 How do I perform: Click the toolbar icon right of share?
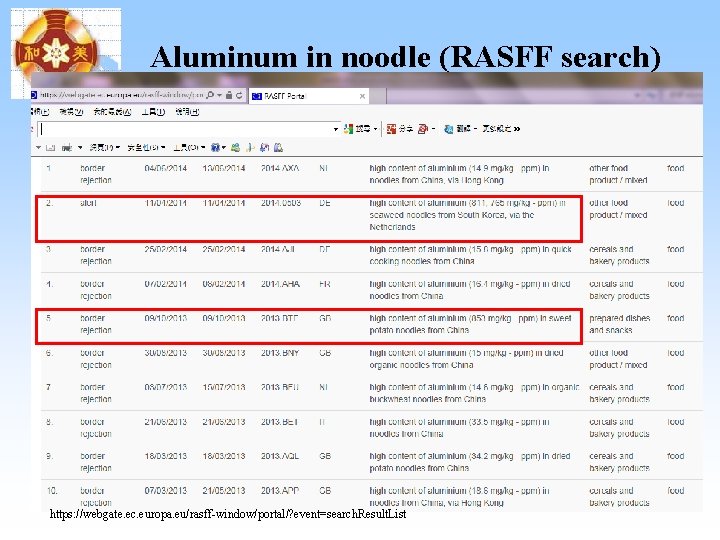coord(422,129)
